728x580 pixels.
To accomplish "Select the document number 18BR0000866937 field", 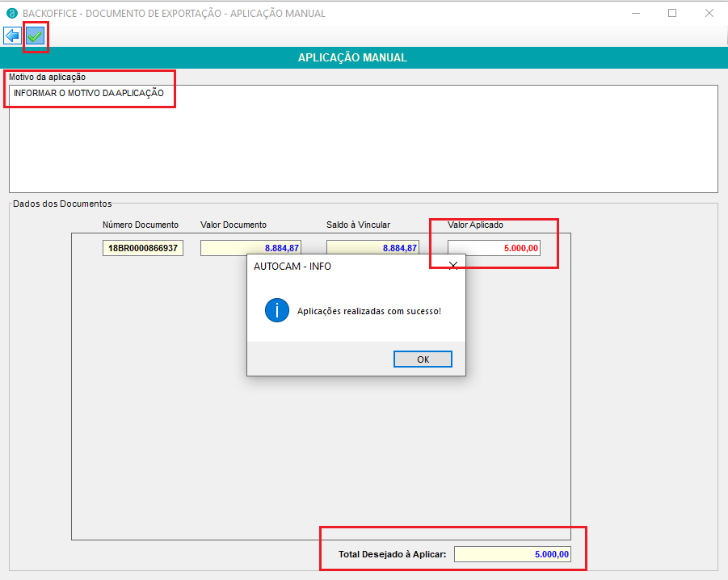I will coord(143,249).
